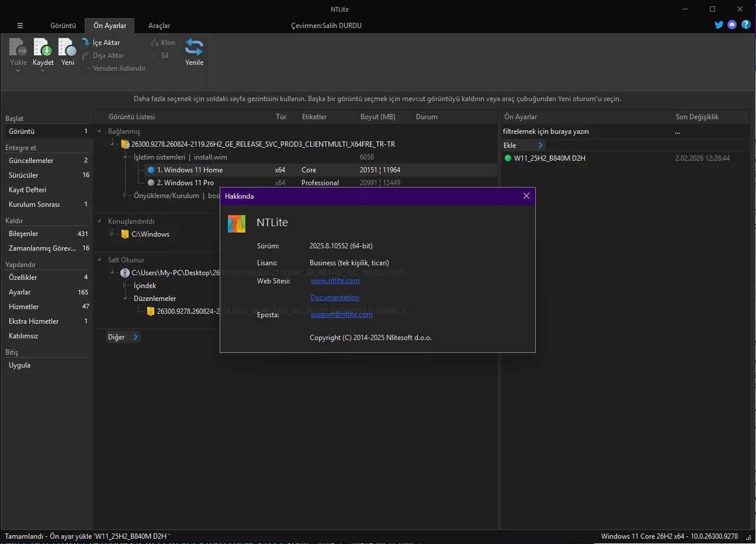Open Özellikler in the sidebar

pyautogui.click(x=47, y=278)
